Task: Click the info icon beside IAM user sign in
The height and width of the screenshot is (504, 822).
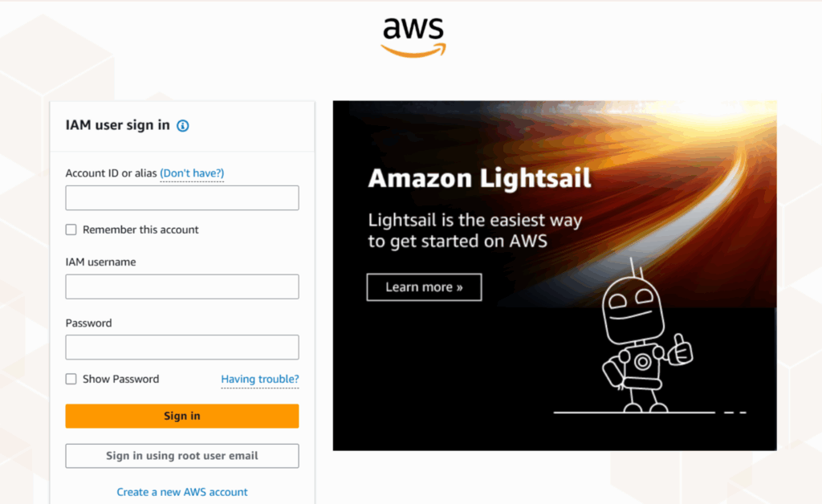Action: tap(183, 126)
